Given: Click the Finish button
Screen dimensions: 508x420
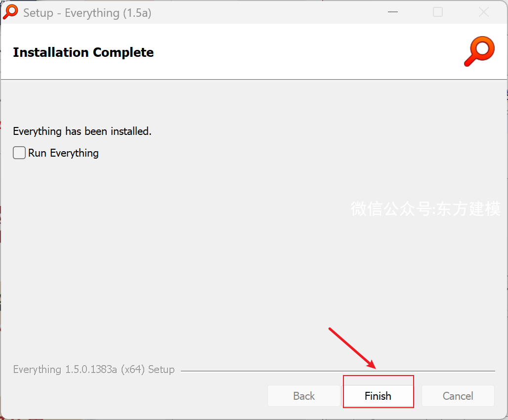Looking at the screenshot, I should 378,396.
